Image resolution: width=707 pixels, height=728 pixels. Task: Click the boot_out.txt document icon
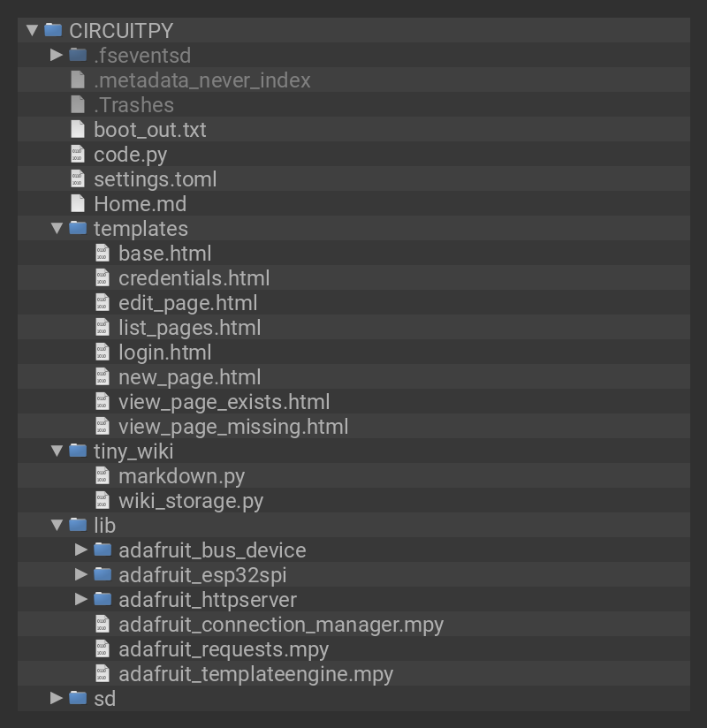(78, 130)
